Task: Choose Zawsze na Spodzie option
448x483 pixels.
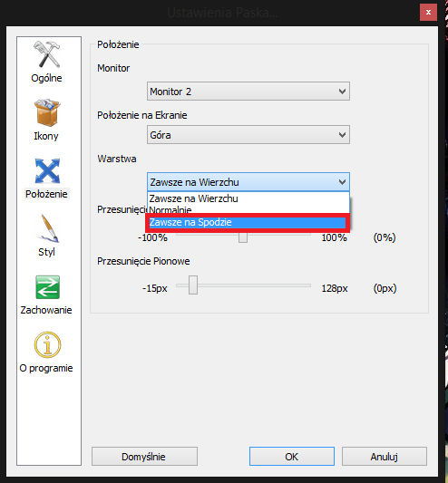Action: click(248, 222)
